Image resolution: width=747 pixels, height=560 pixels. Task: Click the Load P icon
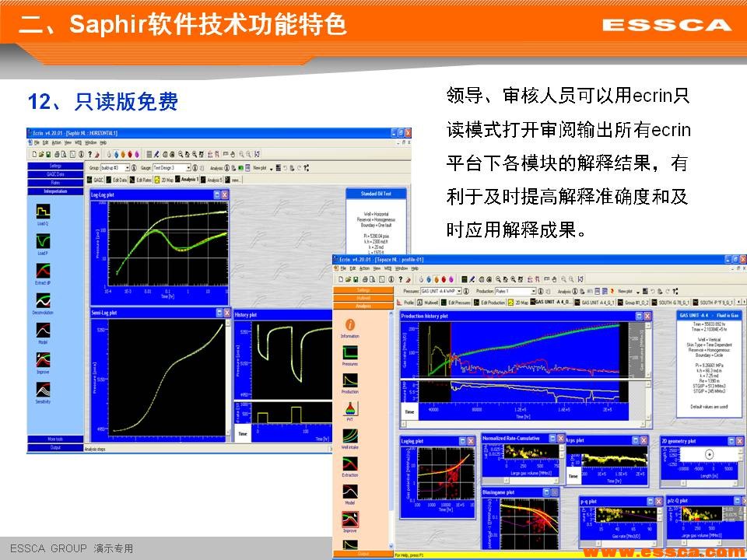pyautogui.click(x=43, y=241)
